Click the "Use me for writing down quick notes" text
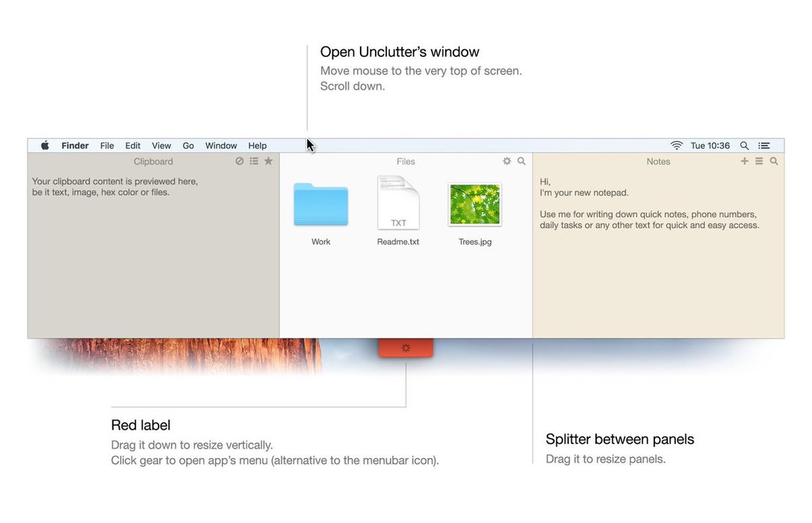The image size is (812, 523). point(614,214)
